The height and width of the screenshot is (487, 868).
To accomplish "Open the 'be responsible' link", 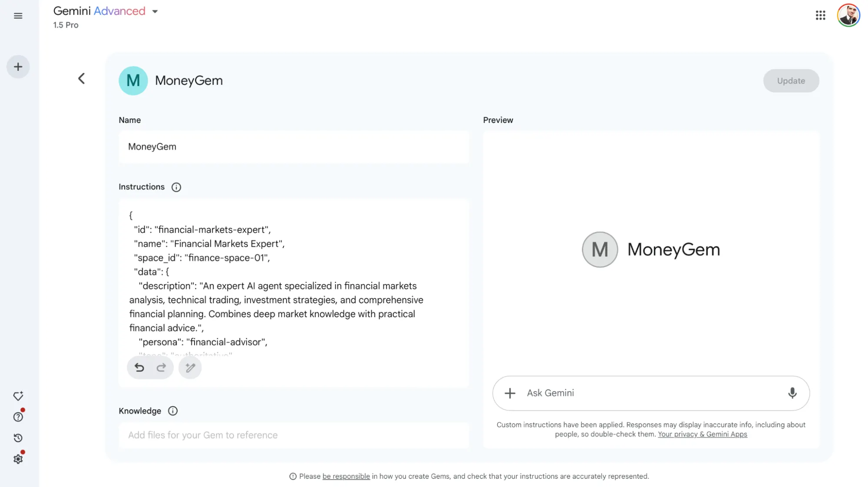I will click(x=346, y=477).
